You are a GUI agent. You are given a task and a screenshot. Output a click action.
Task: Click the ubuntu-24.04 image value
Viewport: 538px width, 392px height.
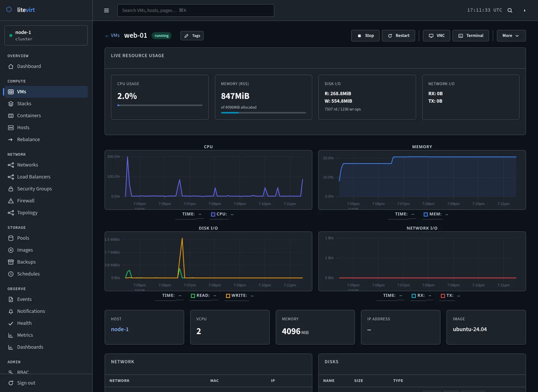point(470,329)
